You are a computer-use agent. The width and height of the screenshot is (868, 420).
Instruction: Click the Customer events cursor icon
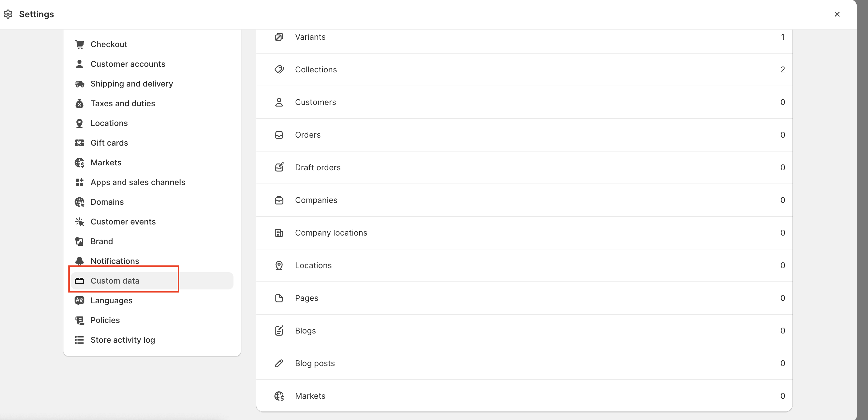[79, 222]
